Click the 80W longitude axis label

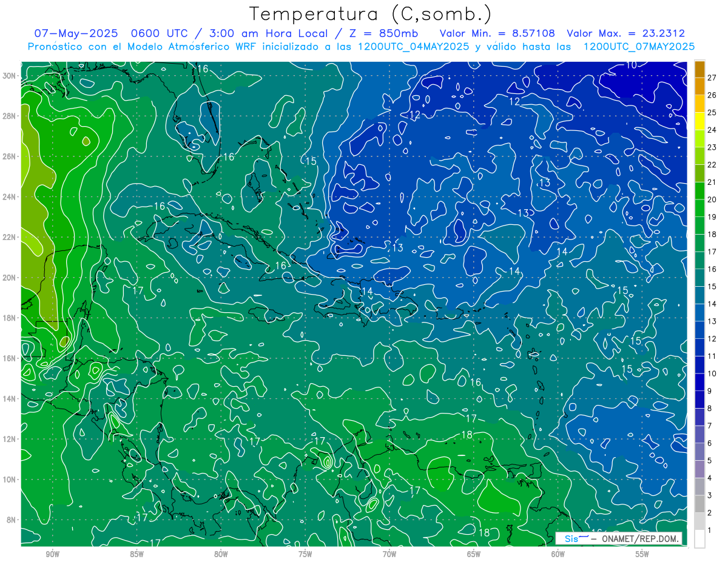pos(221,554)
